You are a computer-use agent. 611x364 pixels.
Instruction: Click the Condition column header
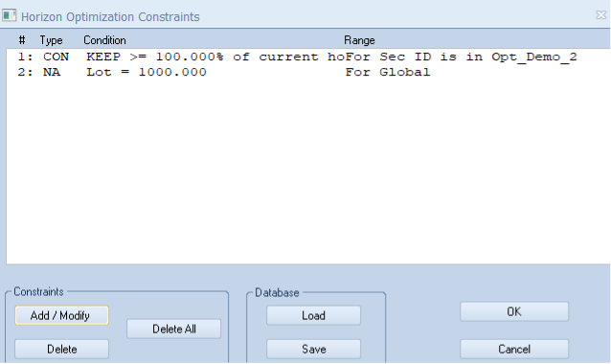point(104,40)
